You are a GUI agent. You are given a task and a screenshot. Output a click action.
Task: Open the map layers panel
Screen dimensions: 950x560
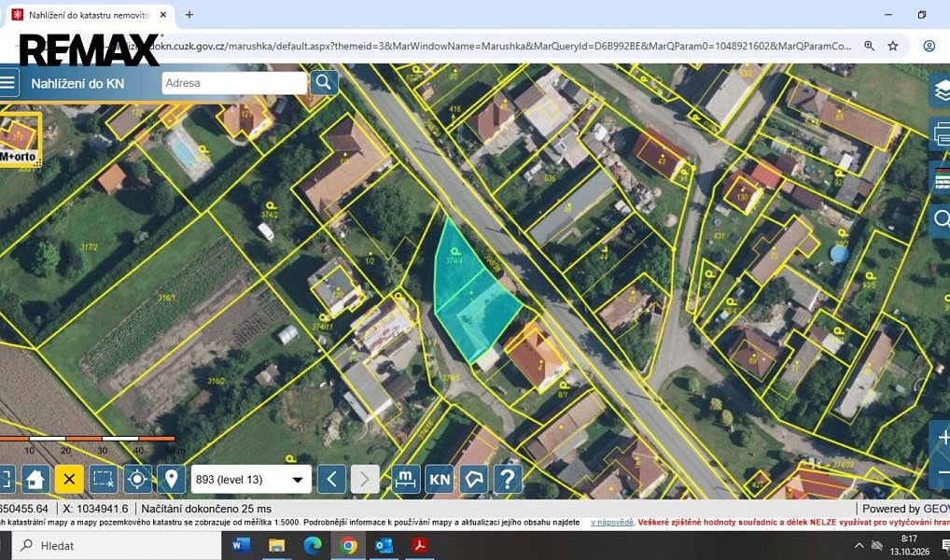point(941,91)
